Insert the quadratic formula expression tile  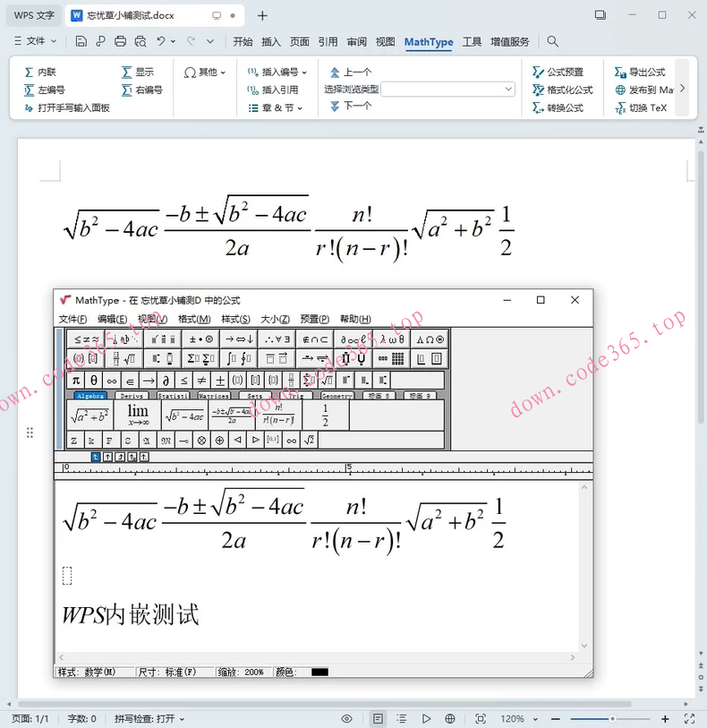tap(232, 415)
